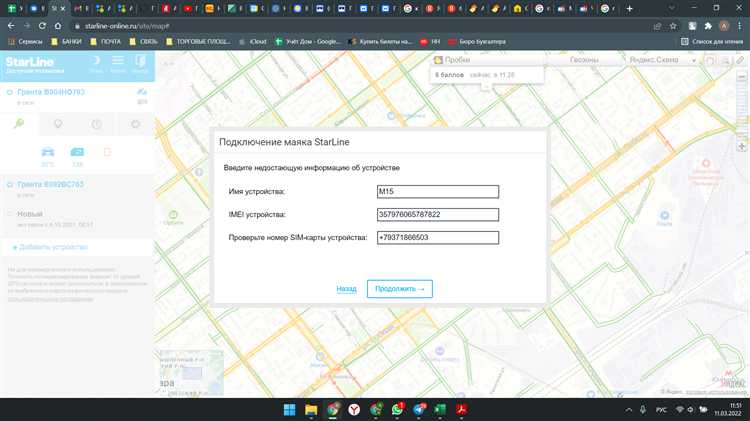
Task: Select the clock history tab in device panel
Action: (97, 124)
